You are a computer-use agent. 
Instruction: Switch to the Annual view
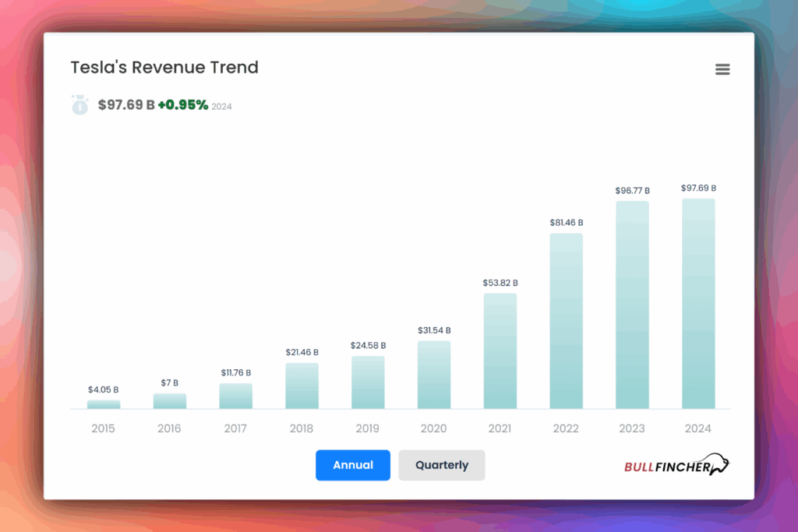coord(353,465)
